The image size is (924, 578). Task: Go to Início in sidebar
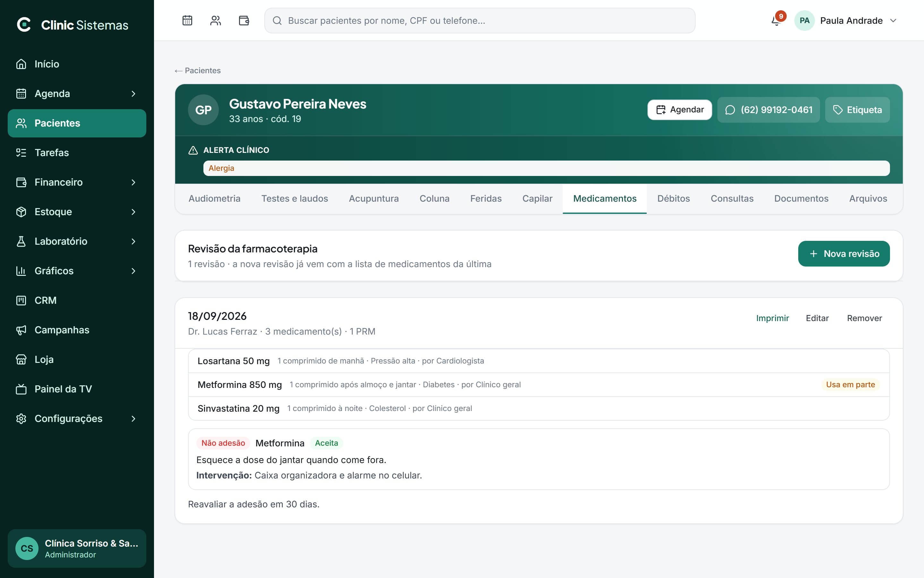point(77,64)
